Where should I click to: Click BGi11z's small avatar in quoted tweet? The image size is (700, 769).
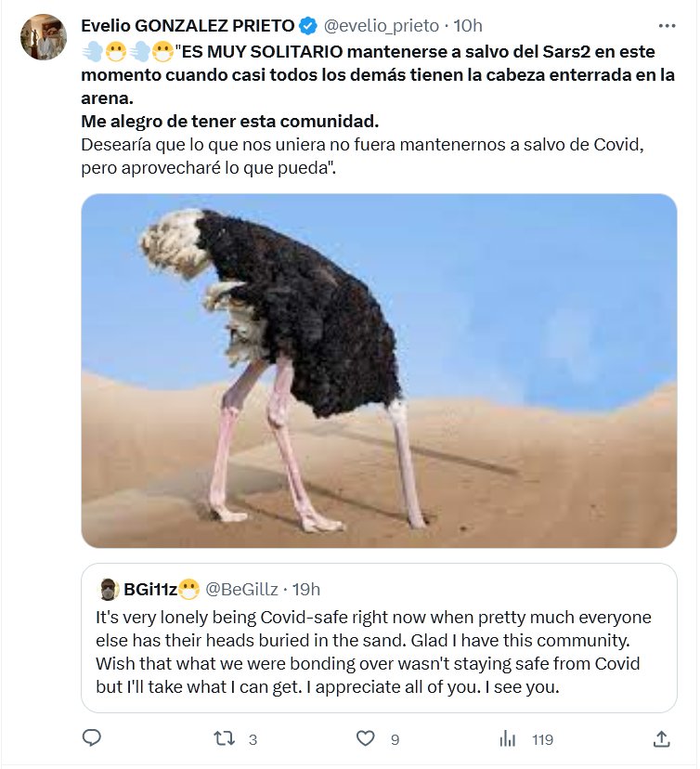click(x=108, y=589)
